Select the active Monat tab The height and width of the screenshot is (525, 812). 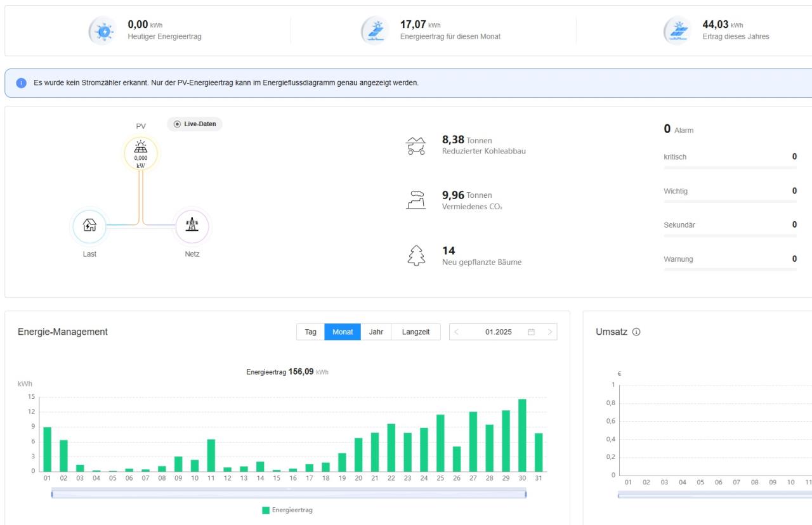(x=343, y=332)
